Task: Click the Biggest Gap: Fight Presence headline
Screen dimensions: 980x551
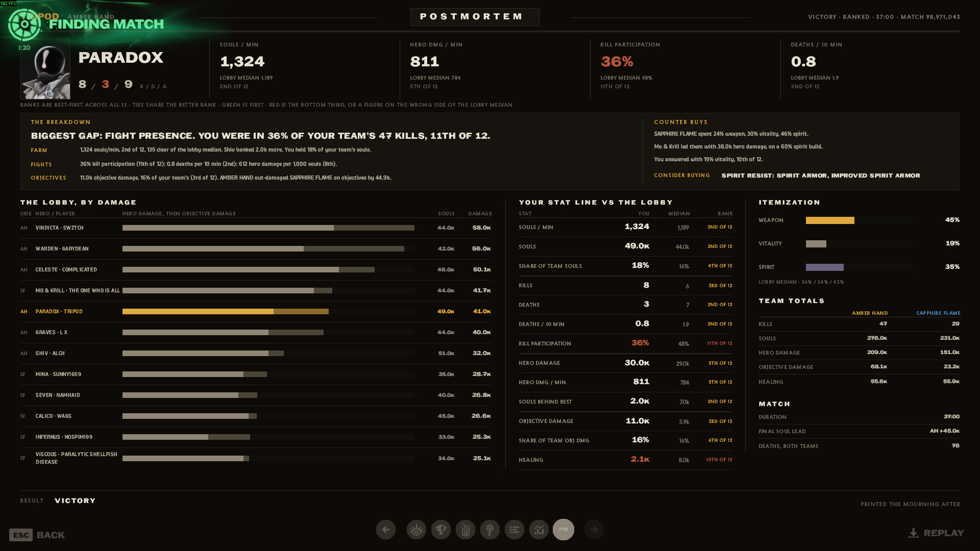Action: coord(260,136)
